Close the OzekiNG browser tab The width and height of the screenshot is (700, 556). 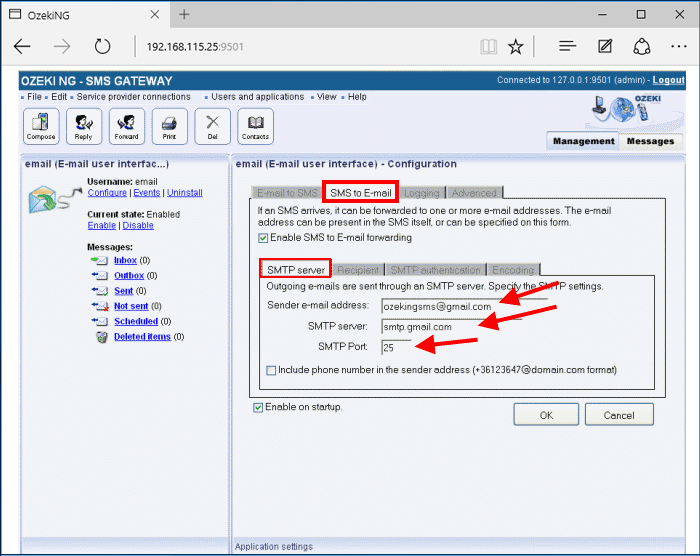[154, 15]
